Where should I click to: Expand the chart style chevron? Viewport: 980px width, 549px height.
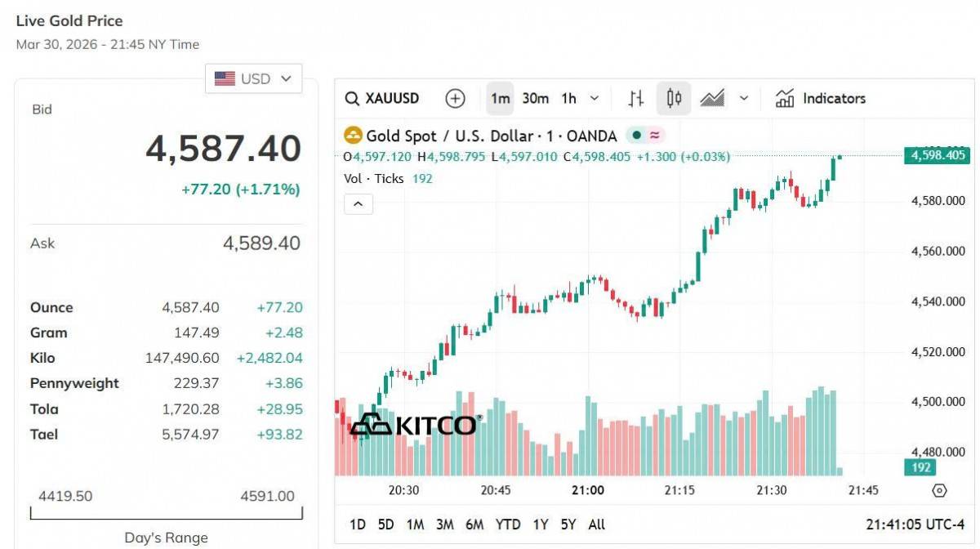744,99
